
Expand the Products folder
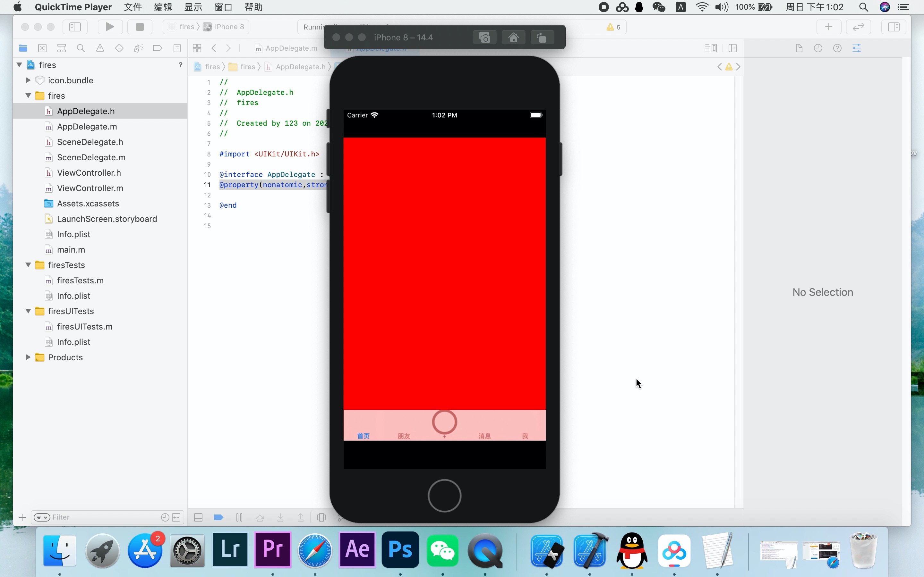[x=28, y=357]
